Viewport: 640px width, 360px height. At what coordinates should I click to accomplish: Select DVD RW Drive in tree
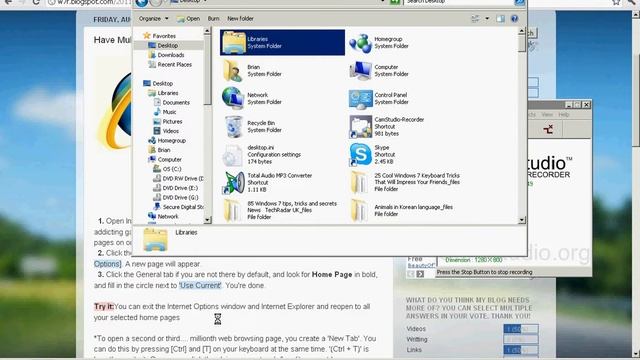178,178
